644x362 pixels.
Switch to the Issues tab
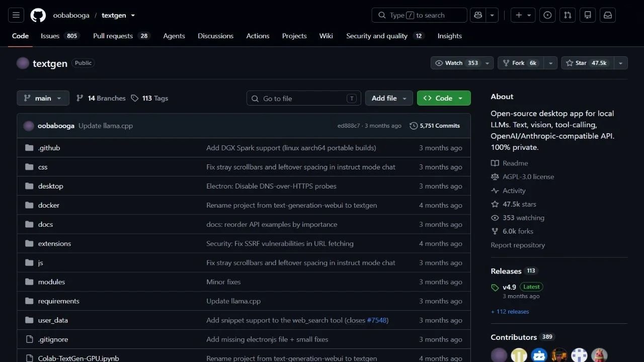[x=60, y=36]
